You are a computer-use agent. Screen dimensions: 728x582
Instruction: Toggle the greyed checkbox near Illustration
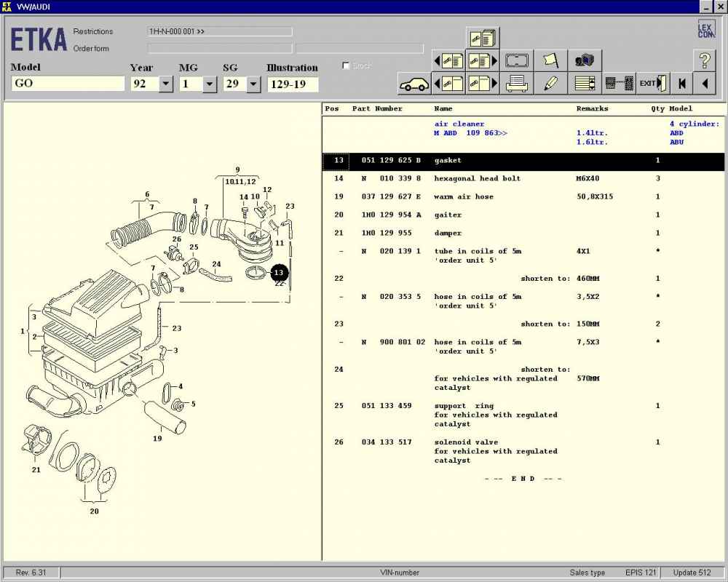(346, 65)
